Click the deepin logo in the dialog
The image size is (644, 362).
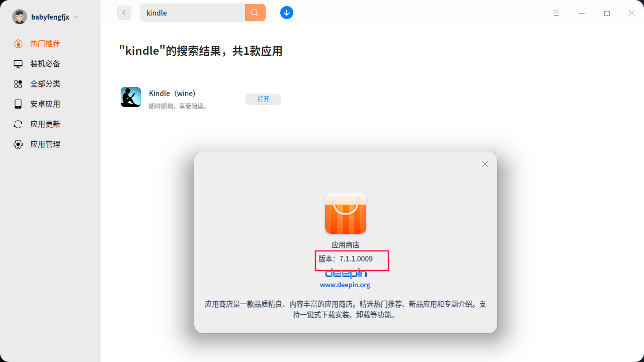click(x=346, y=274)
